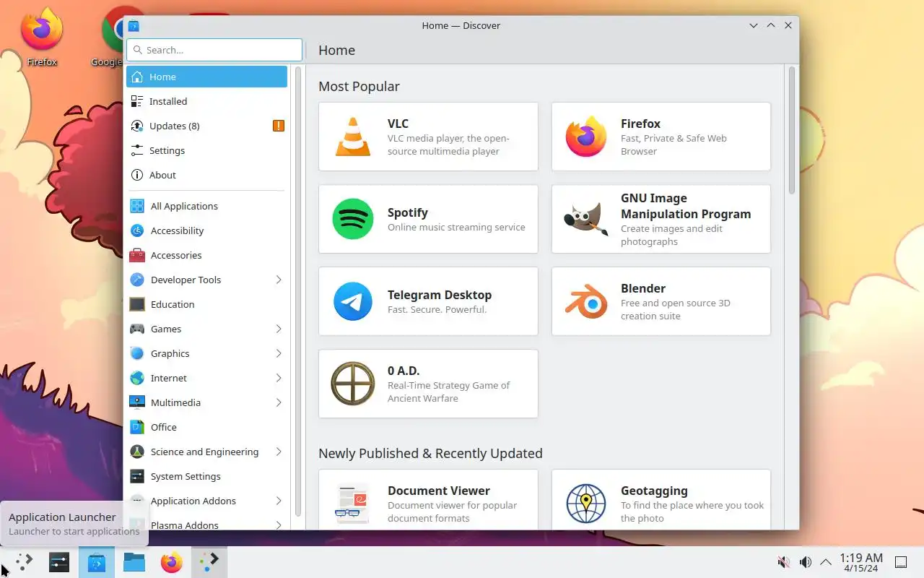Viewport: 924px width, 578px height.
Task: Click 'Online music streaming service' text
Action: (456, 227)
